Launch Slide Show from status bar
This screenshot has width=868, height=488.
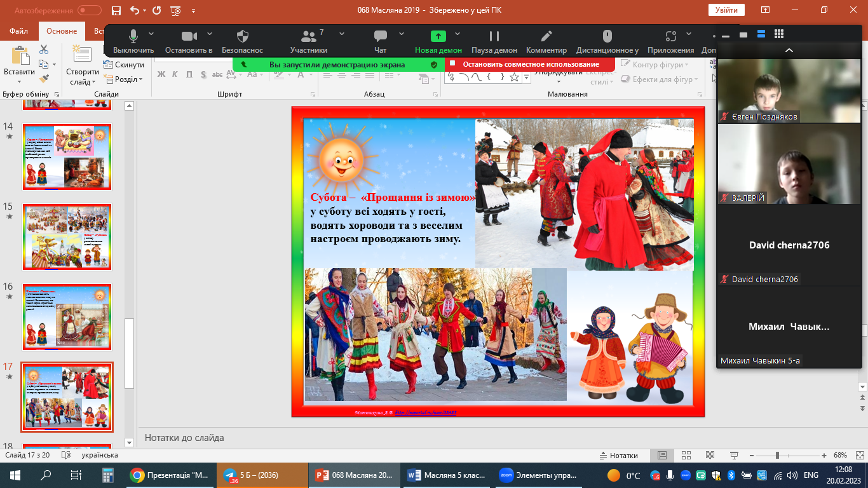[x=733, y=456]
